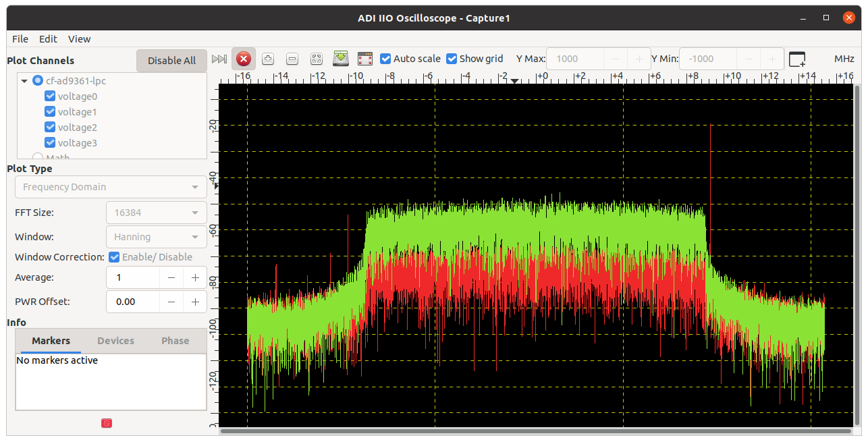Click the Disable All button
This screenshot has width=868, height=442.
172,61
